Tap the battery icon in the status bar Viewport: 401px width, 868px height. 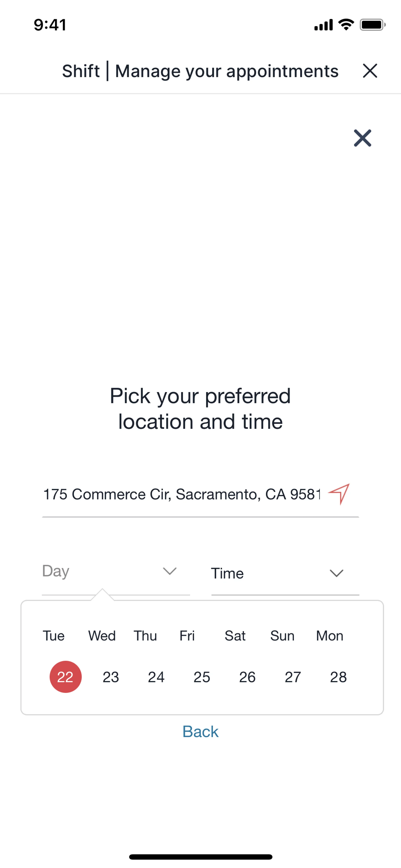click(x=372, y=25)
